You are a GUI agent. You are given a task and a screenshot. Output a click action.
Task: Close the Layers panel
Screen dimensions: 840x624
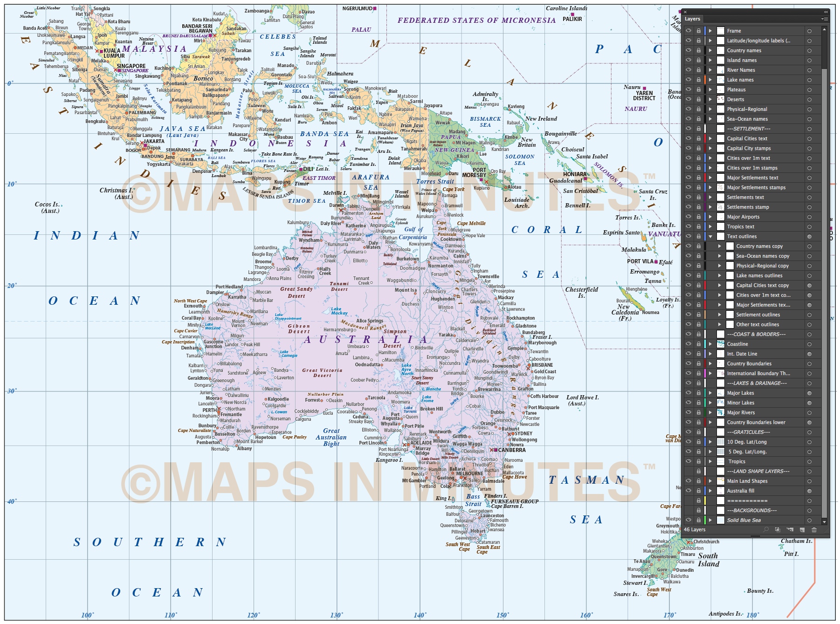pos(685,11)
